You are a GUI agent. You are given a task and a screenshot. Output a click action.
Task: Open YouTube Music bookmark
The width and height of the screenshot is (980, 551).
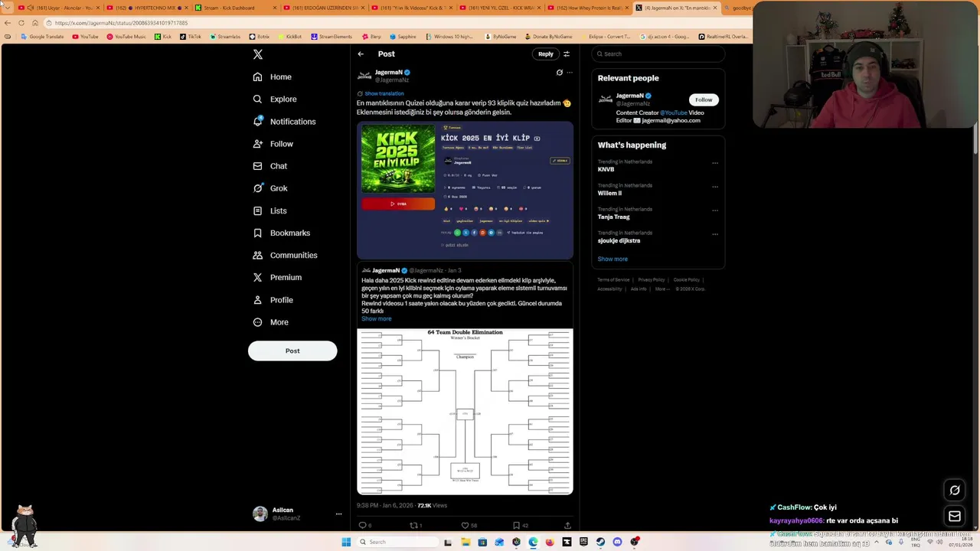pyautogui.click(x=126, y=37)
